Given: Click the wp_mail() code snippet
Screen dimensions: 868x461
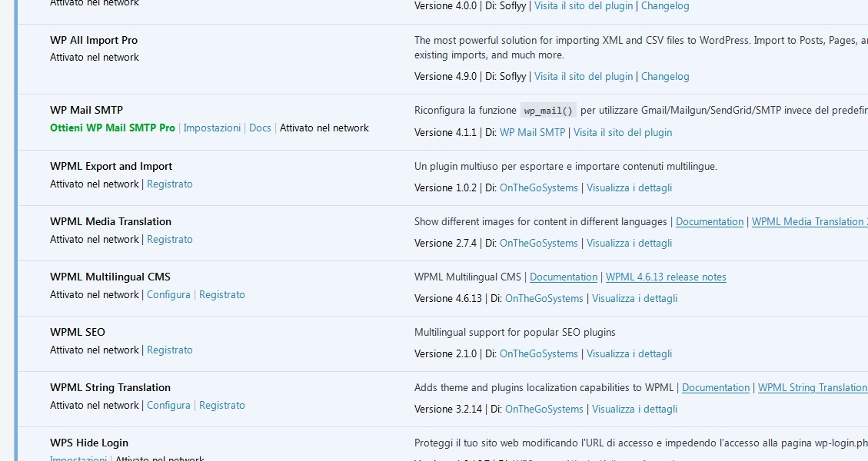Looking at the screenshot, I should click(548, 110).
